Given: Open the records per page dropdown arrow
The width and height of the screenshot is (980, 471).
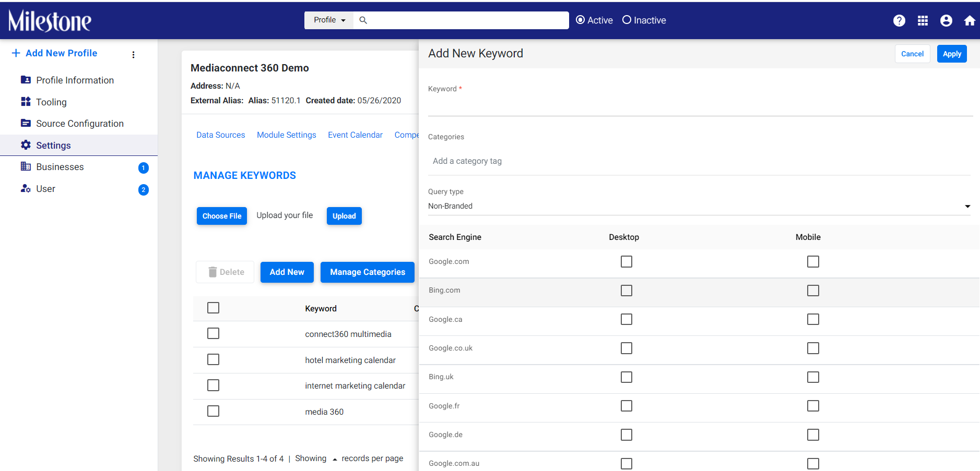Looking at the screenshot, I should click(335, 460).
